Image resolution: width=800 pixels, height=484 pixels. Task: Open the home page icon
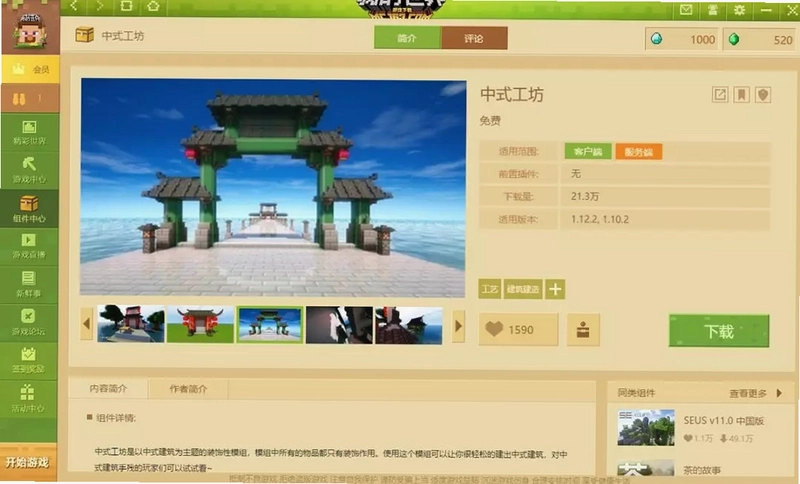pyautogui.click(x=153, y=6)
